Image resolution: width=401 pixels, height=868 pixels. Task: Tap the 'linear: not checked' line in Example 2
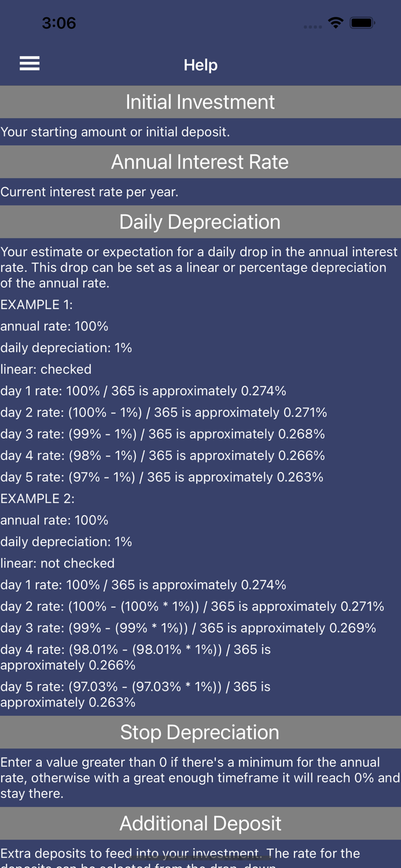[57, 563]
